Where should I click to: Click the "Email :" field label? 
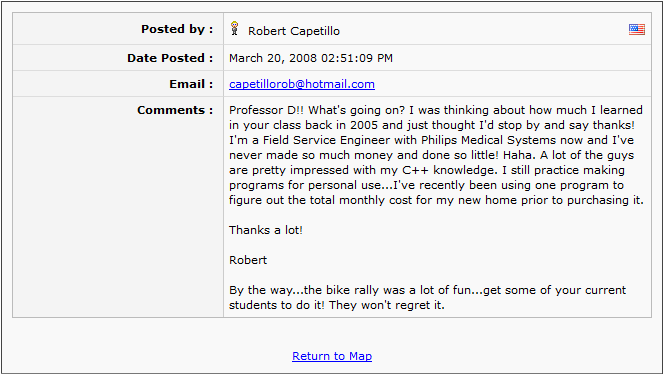coord(191,84)
